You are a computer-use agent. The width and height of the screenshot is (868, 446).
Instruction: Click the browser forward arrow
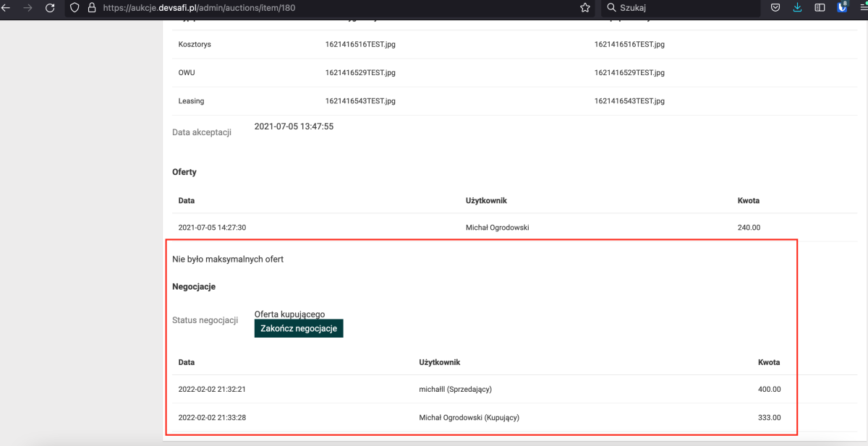(27, 8)
